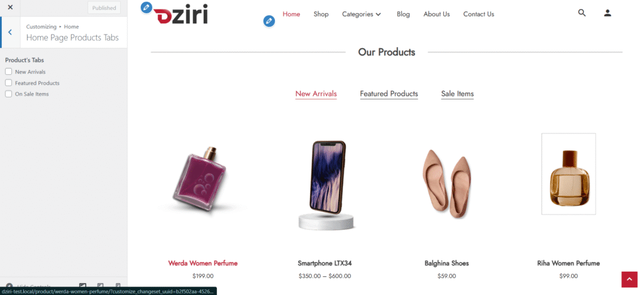Expand the Categories dropdown menu
The image size is (644, 295).
(362, 14)
